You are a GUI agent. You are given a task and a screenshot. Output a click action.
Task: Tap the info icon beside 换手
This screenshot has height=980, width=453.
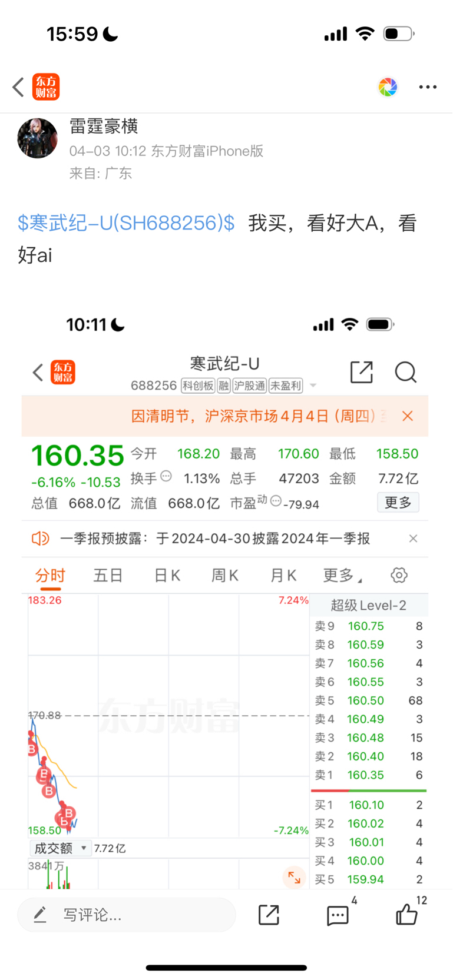tap(166, 476)
